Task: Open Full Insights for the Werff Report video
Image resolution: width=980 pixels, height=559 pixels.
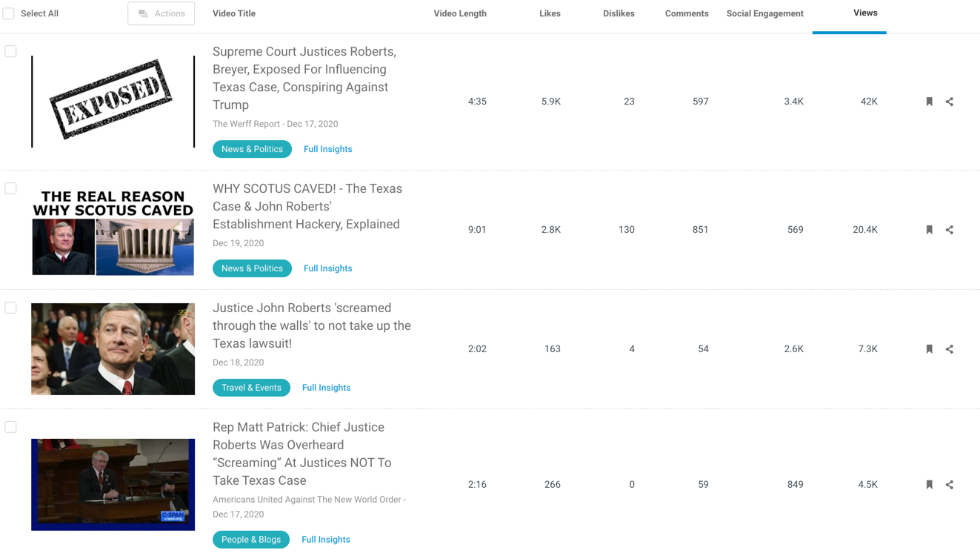Action: pos(327,149)
